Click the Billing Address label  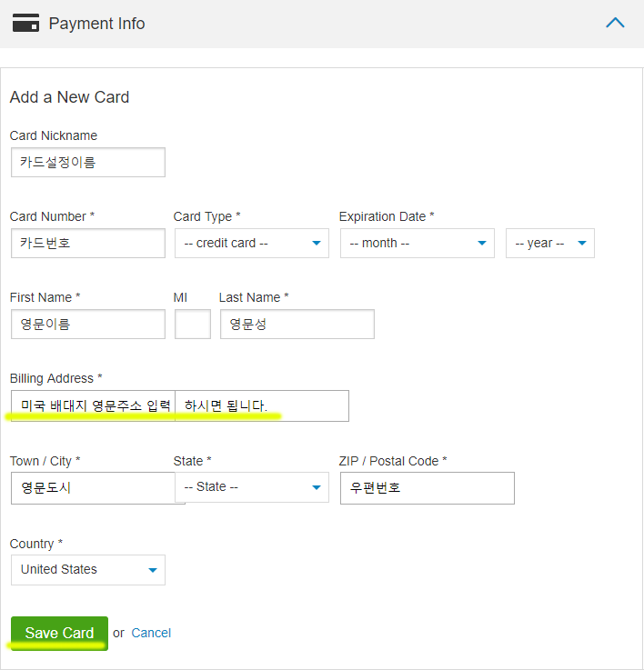(56, 378)
